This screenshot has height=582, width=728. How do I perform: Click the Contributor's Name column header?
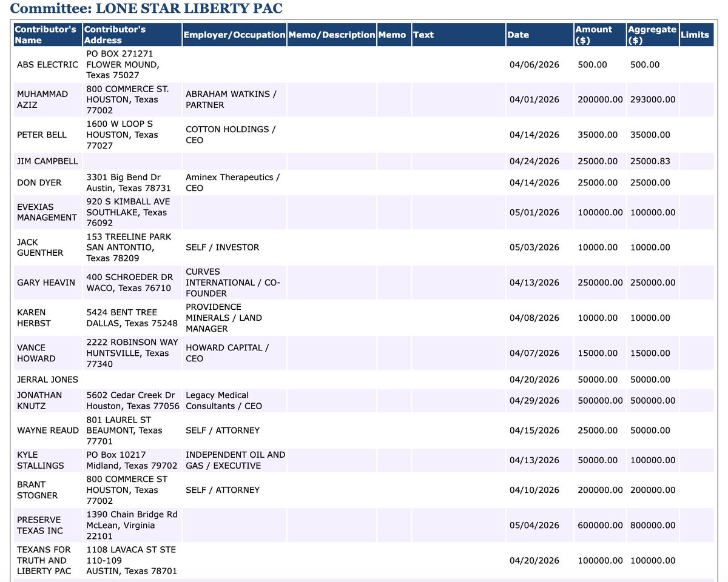pos(48,35)
